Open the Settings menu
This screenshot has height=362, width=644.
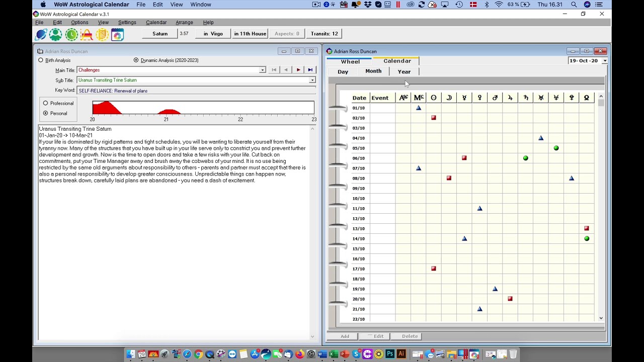click(127, 23)
